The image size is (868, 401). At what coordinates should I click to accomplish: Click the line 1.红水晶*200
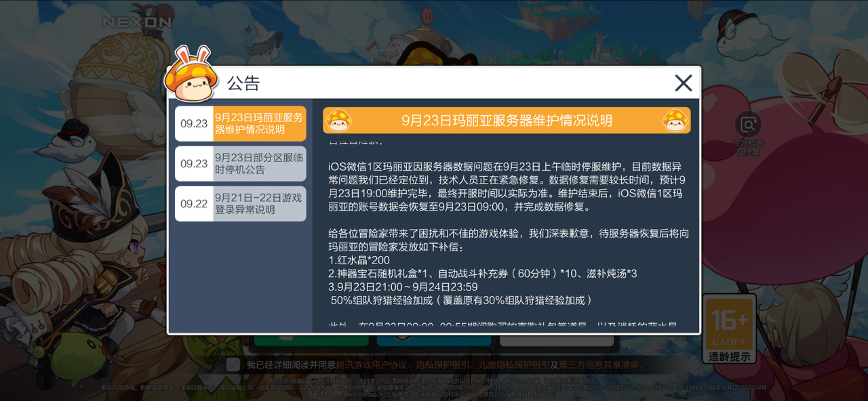pos(359,260)
